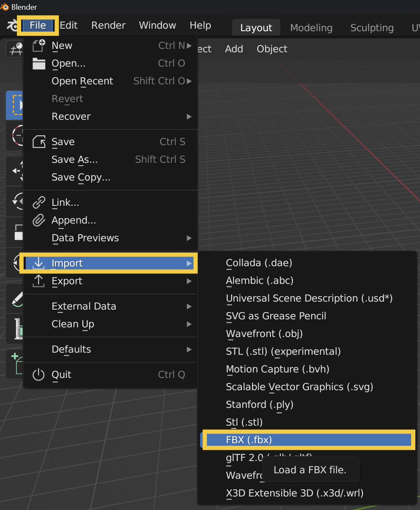Open the Add menu in viewport header

pos(234,49)
